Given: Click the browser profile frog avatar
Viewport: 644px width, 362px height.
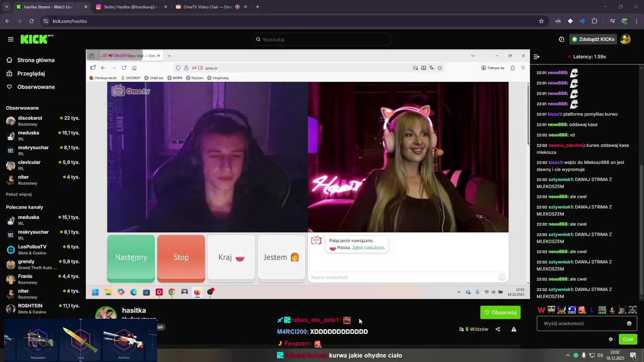Looking at the screenshot, I should 624,21.
